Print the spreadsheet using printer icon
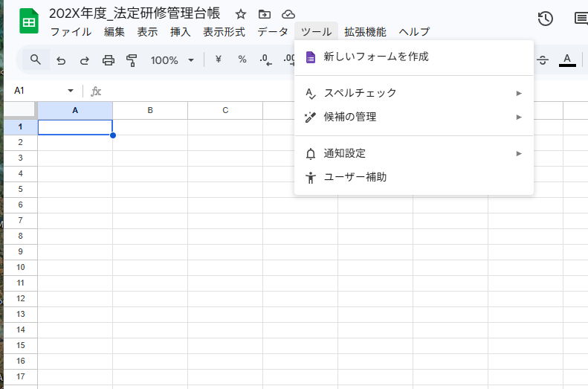This screenshot has height=389, width=588. [x=109, y=60]
